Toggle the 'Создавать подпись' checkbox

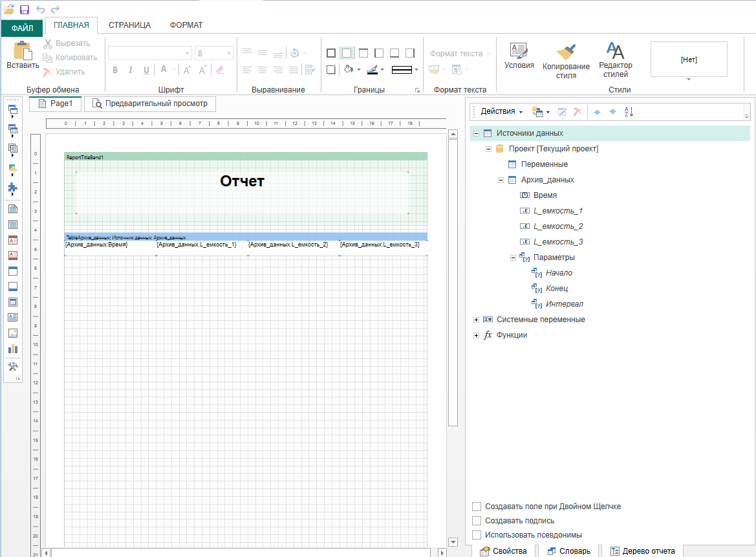(477, 521)
